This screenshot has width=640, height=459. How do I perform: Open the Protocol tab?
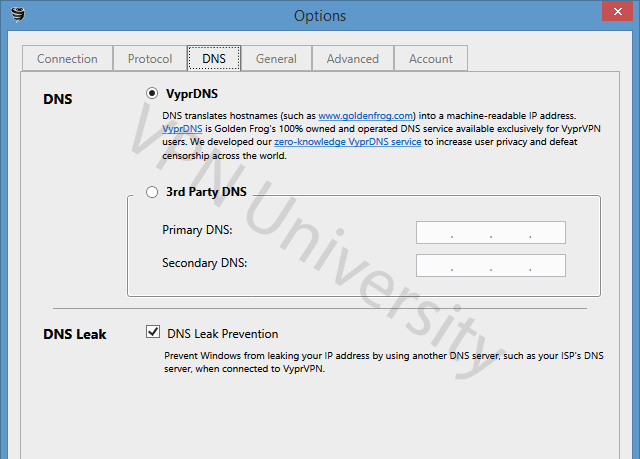[x=150, y=59]
